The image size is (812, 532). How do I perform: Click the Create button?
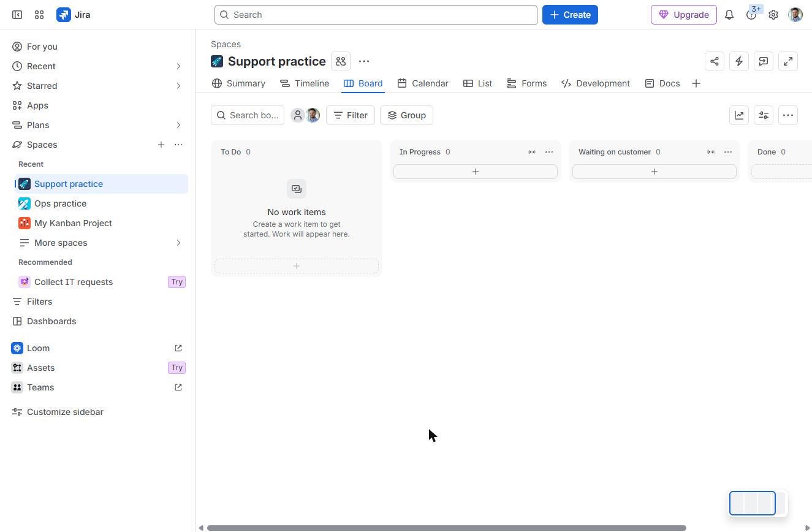tap(570, 15)
